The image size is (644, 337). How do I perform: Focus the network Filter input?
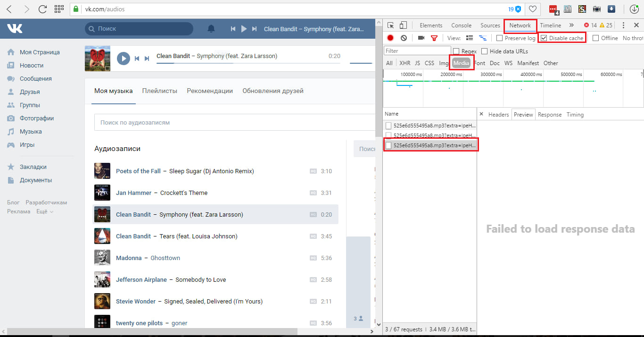[418, 51]
